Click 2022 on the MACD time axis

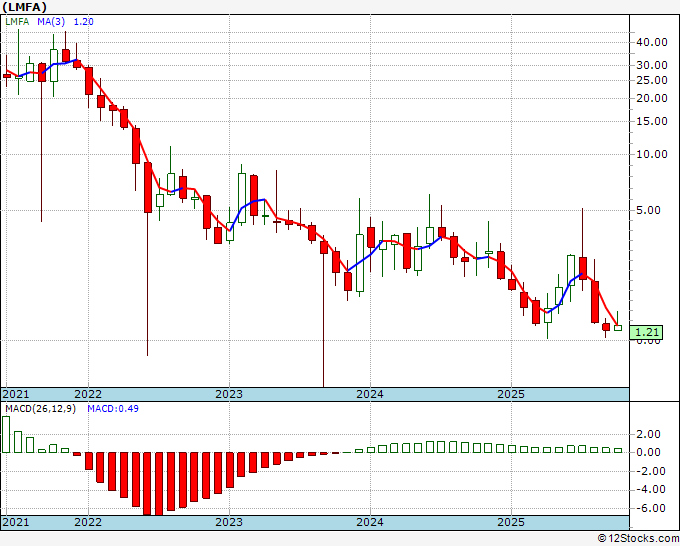pyautogui.click(x=88, y=522)
